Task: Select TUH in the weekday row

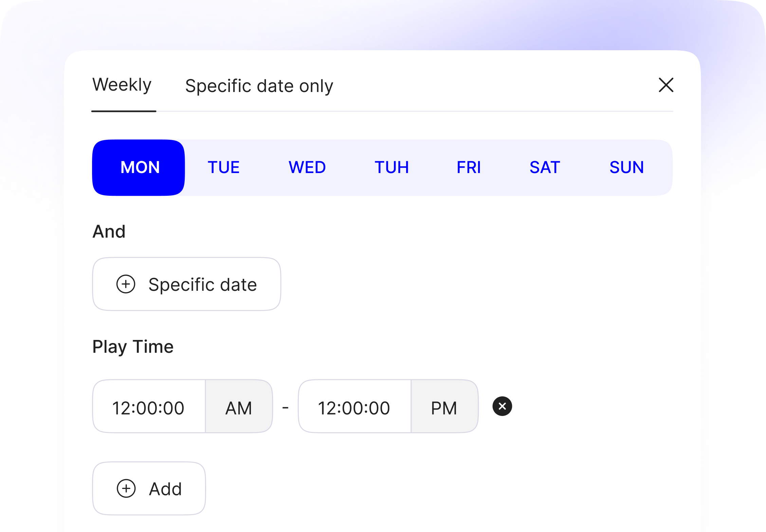Action: [391, 167]
